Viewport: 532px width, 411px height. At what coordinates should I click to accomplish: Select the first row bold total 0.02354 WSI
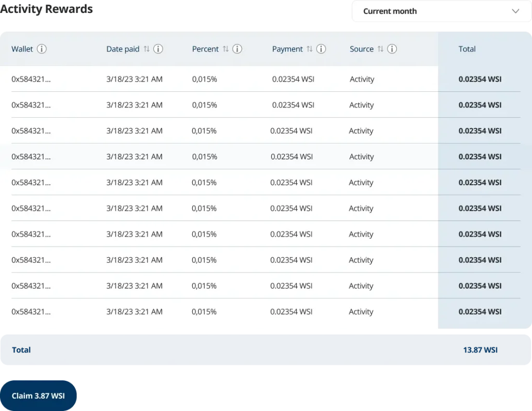480,79
